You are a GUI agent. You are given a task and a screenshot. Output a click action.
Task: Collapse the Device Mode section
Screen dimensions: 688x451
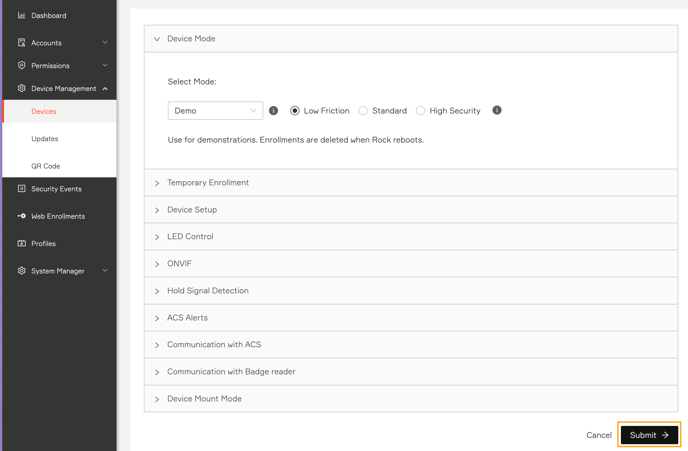pyautogui.click(x=411, y=39)
